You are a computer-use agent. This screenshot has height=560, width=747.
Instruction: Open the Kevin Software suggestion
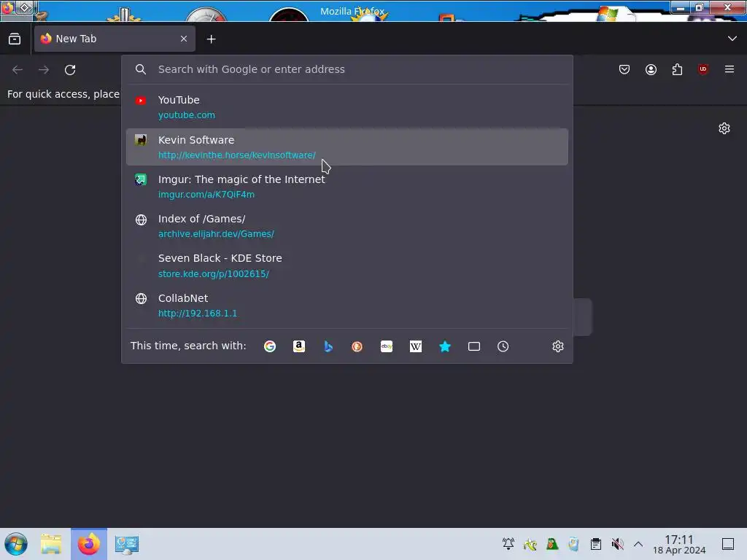347,147
